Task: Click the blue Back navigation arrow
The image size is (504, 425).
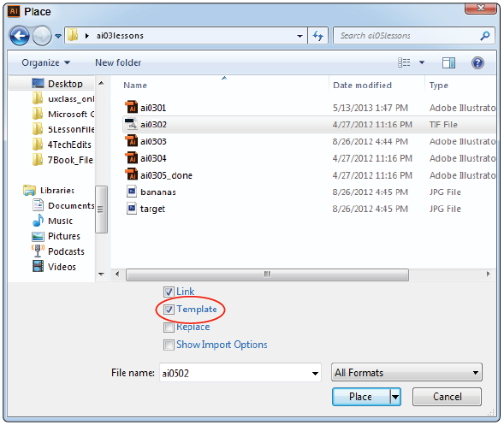Action: click(20, 36)
